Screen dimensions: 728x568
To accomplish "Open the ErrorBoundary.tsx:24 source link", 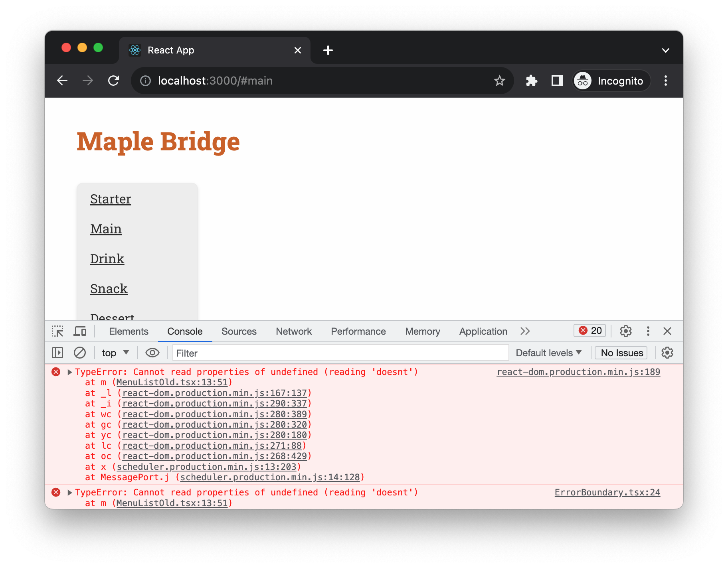I will click(607, 493).
